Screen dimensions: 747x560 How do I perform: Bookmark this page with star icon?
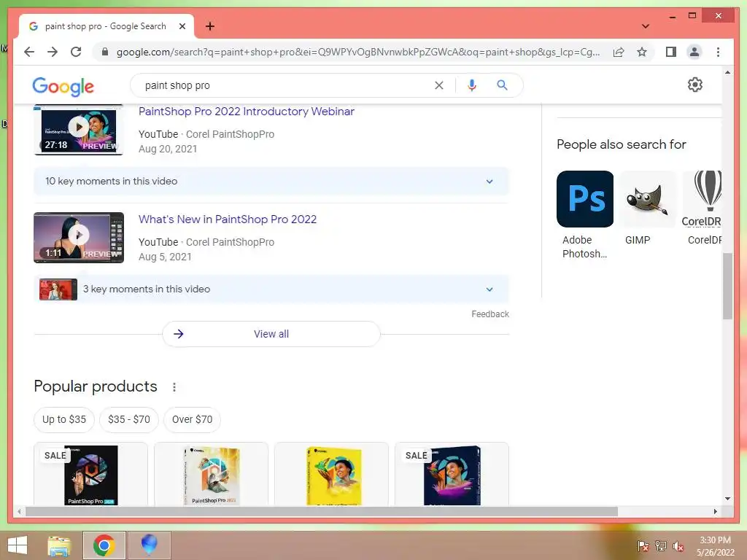point(642,52)
